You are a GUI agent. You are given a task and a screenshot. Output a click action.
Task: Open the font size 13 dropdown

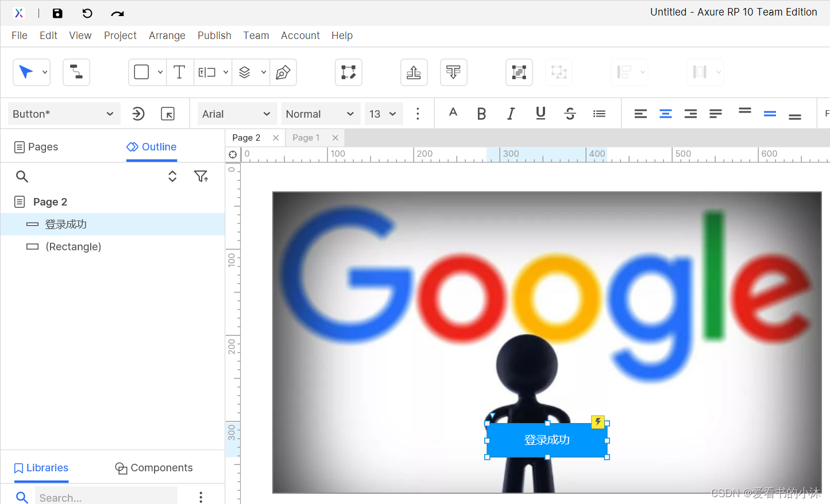[x=384, y=114]
